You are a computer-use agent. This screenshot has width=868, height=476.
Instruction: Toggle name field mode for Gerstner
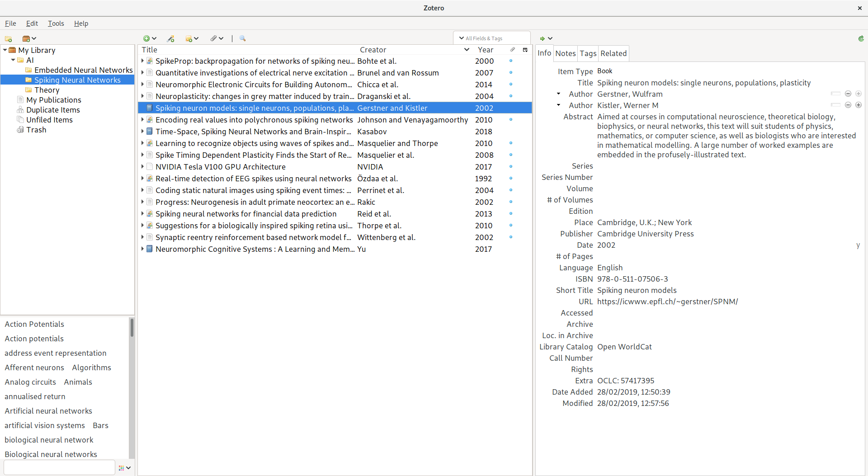(x=835, y=94)
